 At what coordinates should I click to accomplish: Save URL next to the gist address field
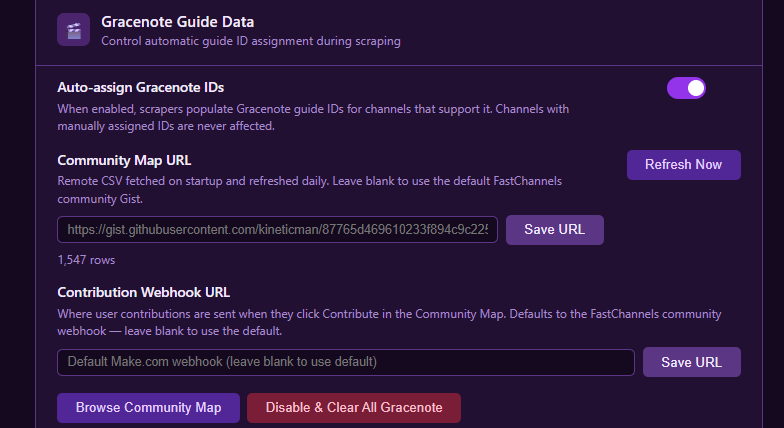[554, 230]
